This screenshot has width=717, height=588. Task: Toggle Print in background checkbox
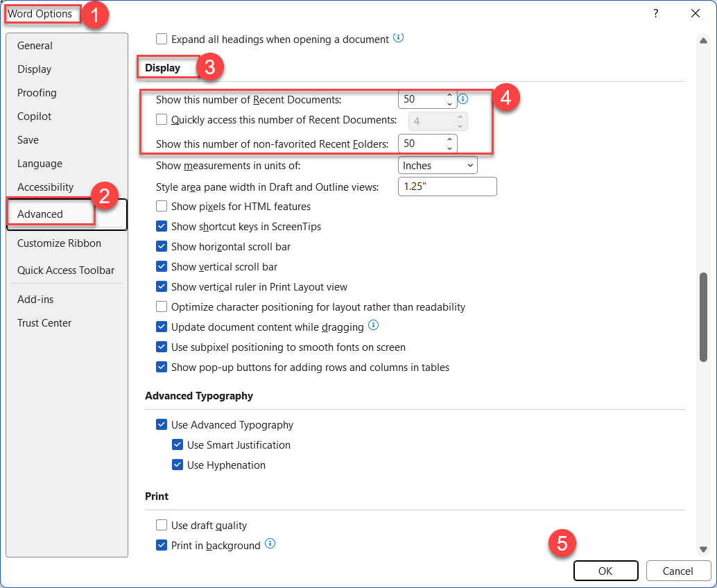[162, 546]
